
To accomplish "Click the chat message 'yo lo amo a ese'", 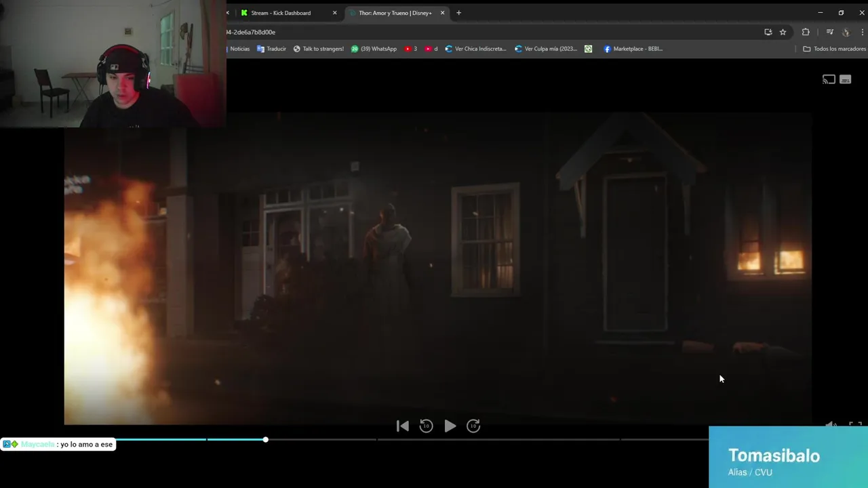I will pos(86,445).
